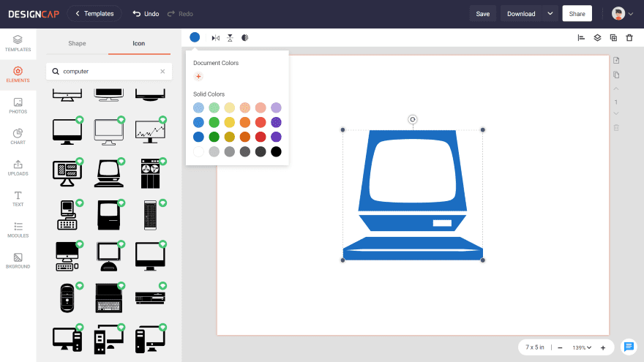
Task: Open the 139% zoom level dropdown
Action: coord(583,347)
